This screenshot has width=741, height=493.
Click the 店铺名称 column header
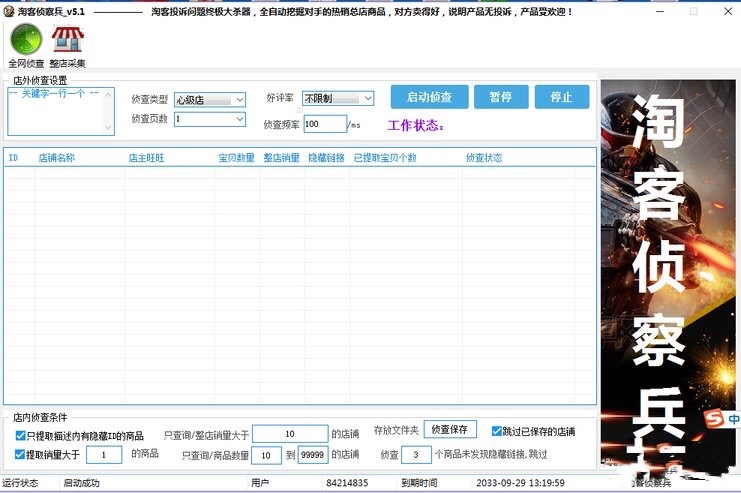click(56, 158)
